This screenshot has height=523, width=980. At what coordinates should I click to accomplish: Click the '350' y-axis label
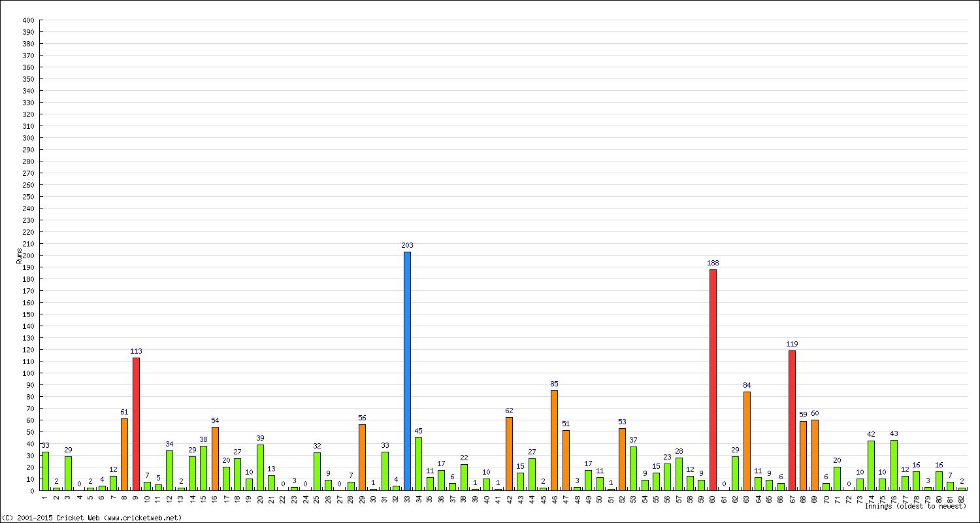coord(27,79)
